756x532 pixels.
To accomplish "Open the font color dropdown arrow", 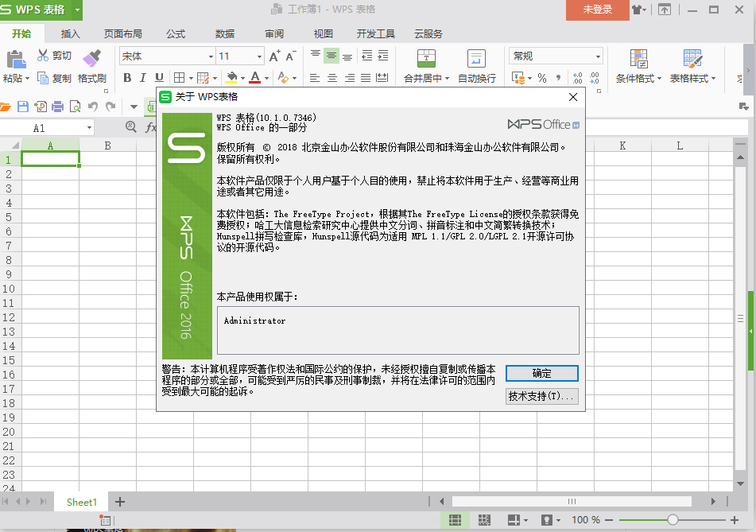I will pos(266,78).
